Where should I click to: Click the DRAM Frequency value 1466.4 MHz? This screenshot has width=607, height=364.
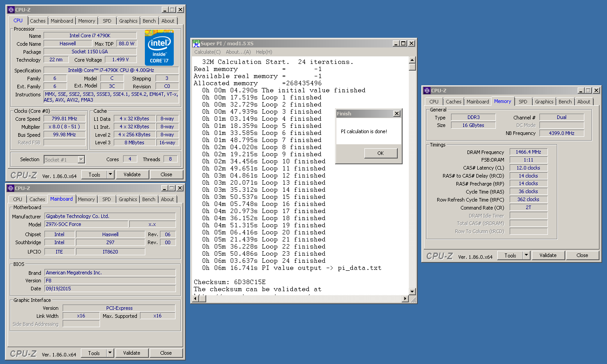click(x=528, y=152)
